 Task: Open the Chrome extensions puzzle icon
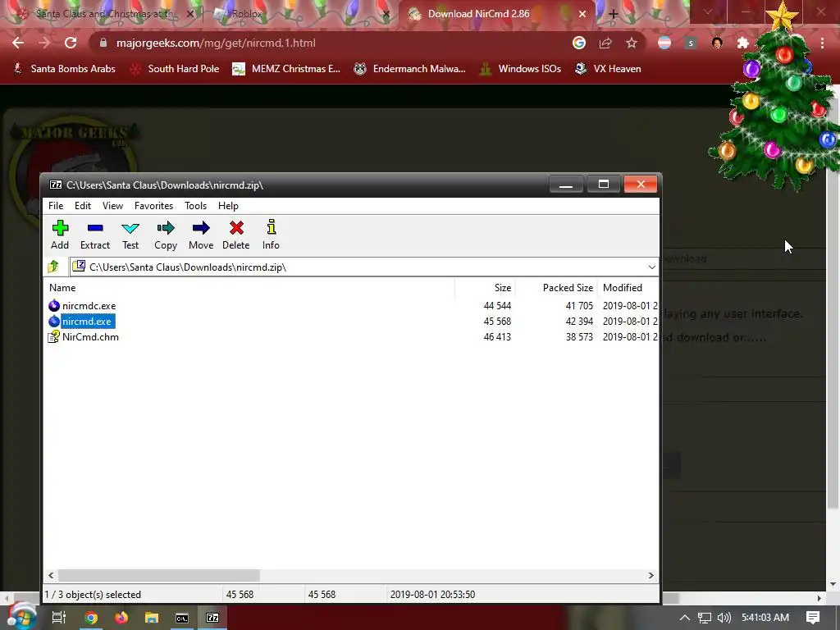pos(743,43)
